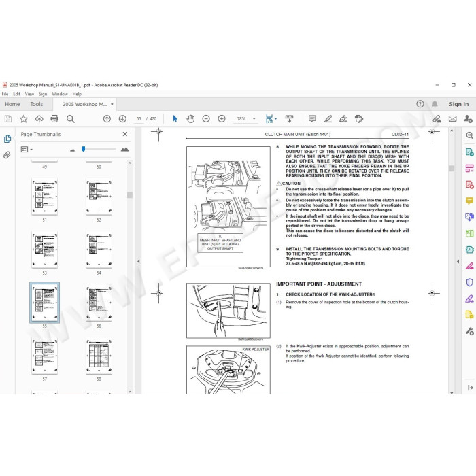Add a sticky note comment
The height and width of the screenshot is (476, 476).
click(x=312, y=119)
